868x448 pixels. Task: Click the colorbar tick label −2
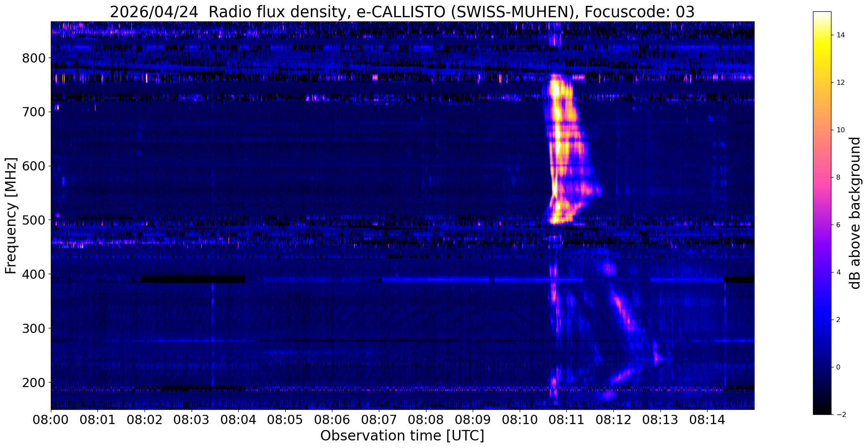[841, 415]
